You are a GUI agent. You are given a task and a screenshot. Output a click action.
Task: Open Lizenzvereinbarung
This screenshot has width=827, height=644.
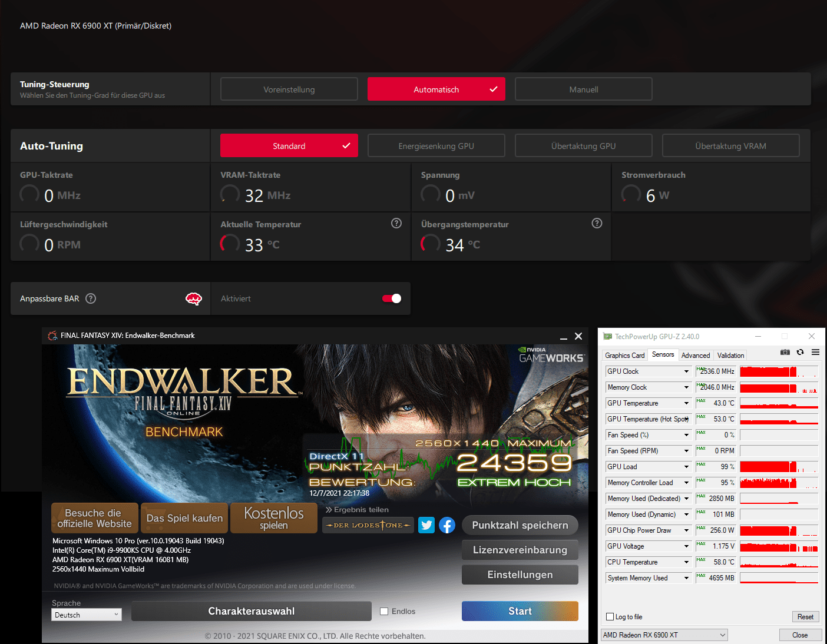click(x=520, y=550)
